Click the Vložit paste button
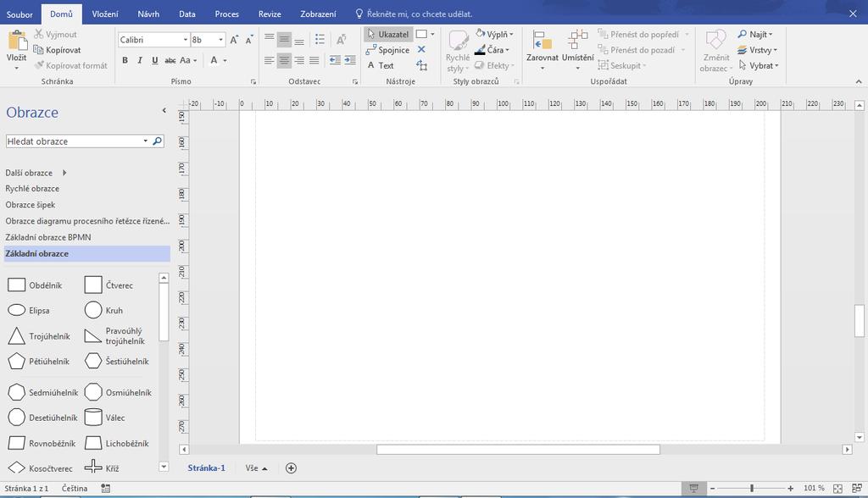 coord(17,50)
